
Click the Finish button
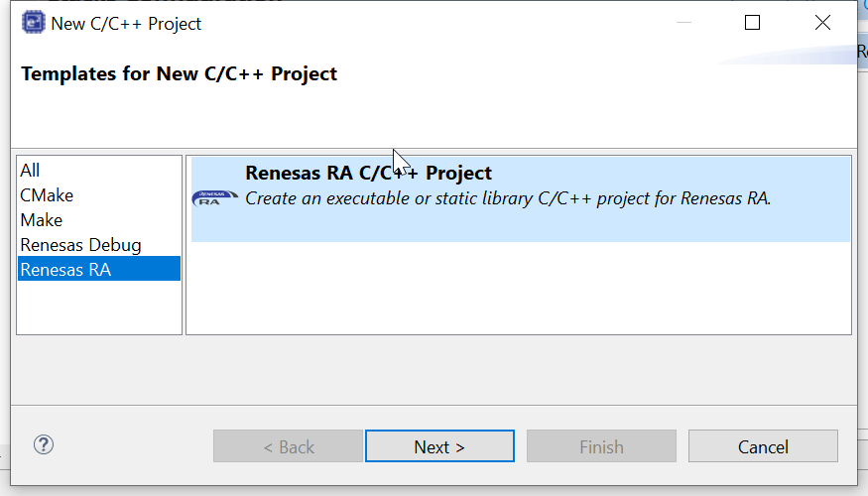601,446
